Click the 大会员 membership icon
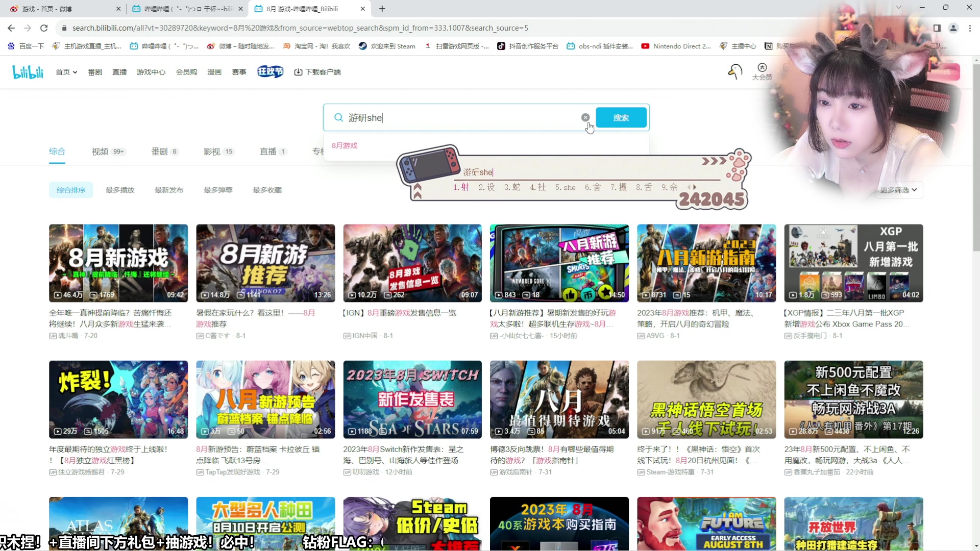Viewport: 980px width, 551px height. (x=762, y=69)
